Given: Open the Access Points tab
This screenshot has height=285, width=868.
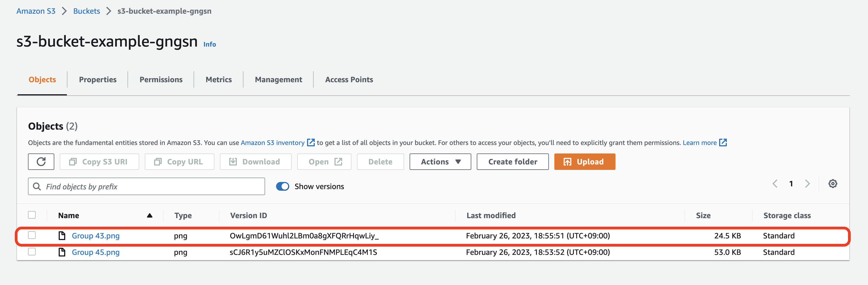Looking at the screenshot, I should pyautogui.click(x=349, y=79).
